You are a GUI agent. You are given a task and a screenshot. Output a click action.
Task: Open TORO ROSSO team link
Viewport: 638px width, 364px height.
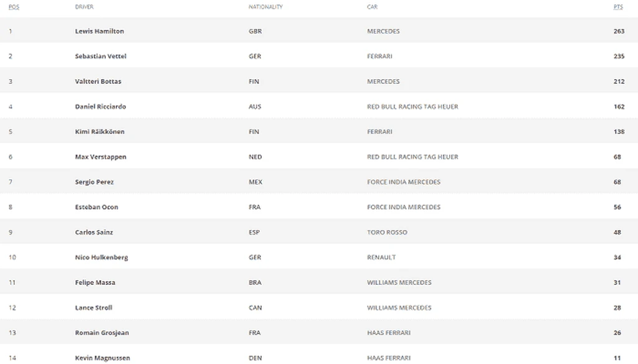[387, 232]
